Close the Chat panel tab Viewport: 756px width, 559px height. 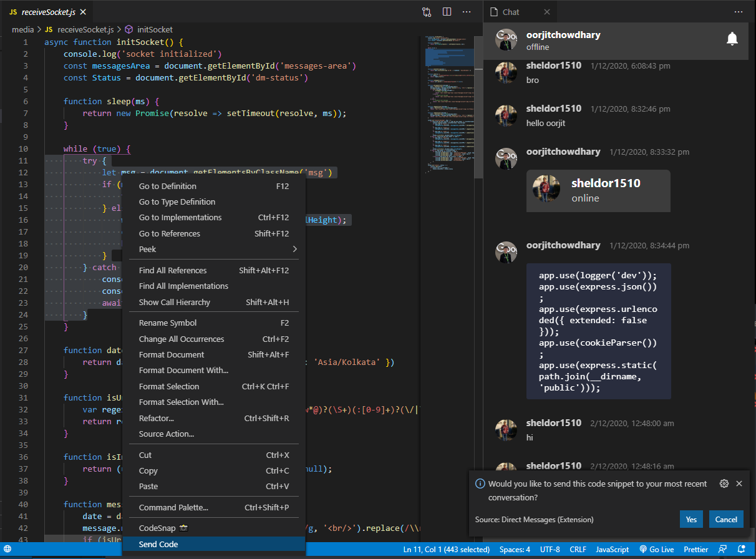tap(547, 12)
